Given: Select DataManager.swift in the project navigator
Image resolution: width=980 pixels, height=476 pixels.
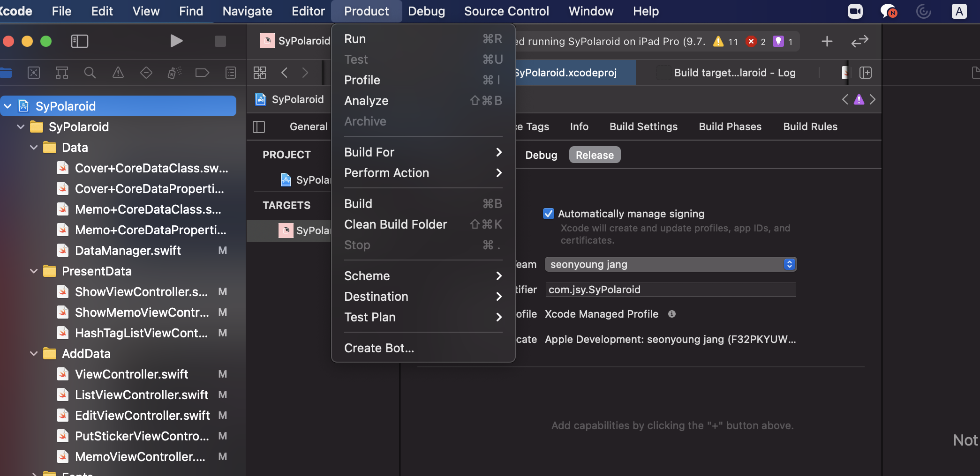Looking at the screenshot, I should [x=128, y=250].
